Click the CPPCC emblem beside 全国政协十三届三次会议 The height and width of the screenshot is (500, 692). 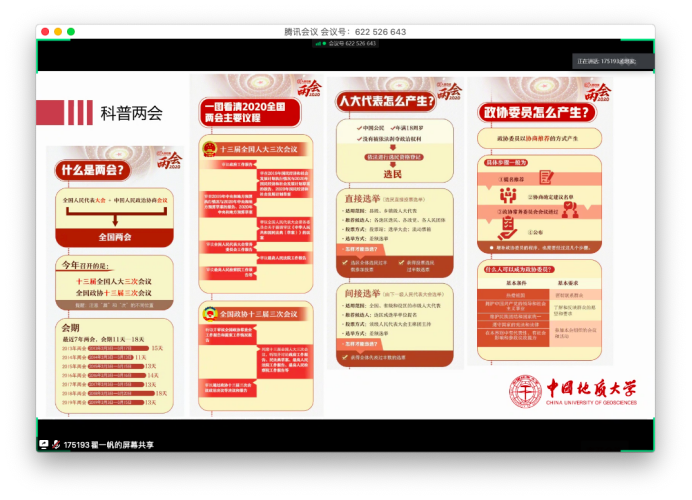(x=209, y=313)
